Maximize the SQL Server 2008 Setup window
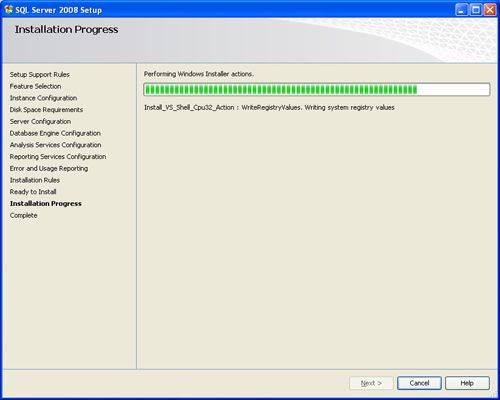 pyautogui.click(x=476, y=10)
